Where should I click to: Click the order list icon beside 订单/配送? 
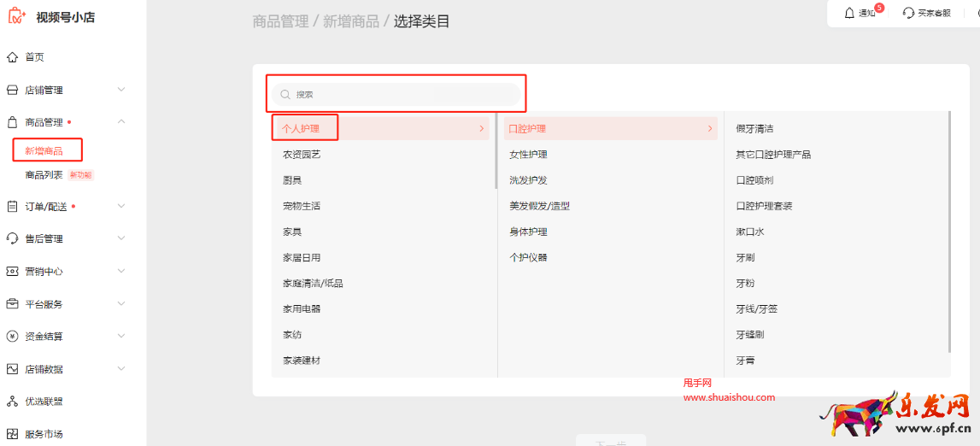[x=12, y=206]
